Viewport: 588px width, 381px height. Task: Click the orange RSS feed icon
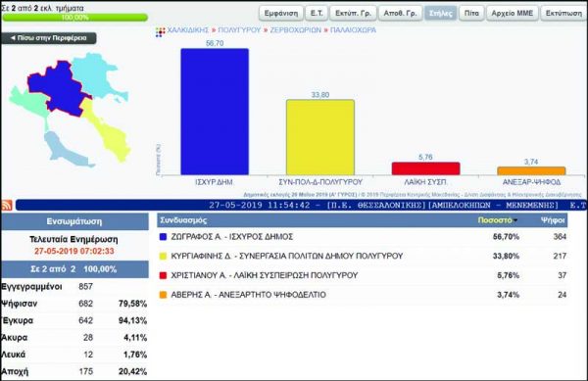(x=7, y=205)
